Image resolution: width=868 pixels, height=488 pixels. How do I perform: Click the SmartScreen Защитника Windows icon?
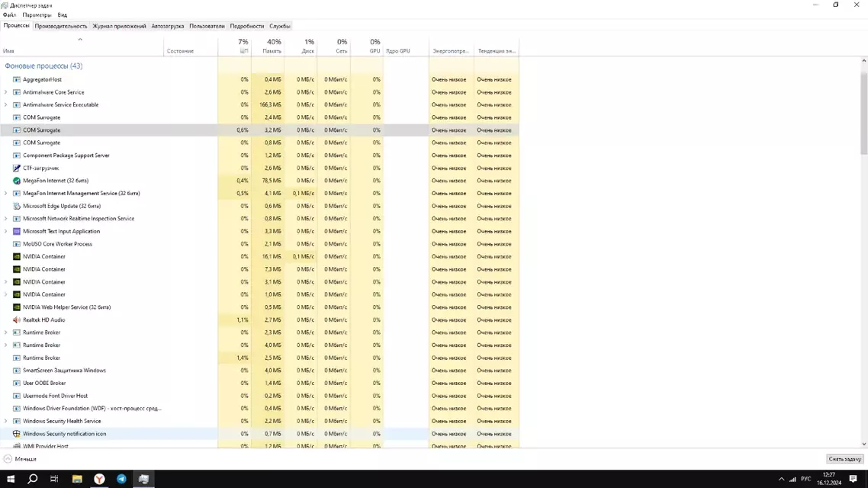point(17,371)
